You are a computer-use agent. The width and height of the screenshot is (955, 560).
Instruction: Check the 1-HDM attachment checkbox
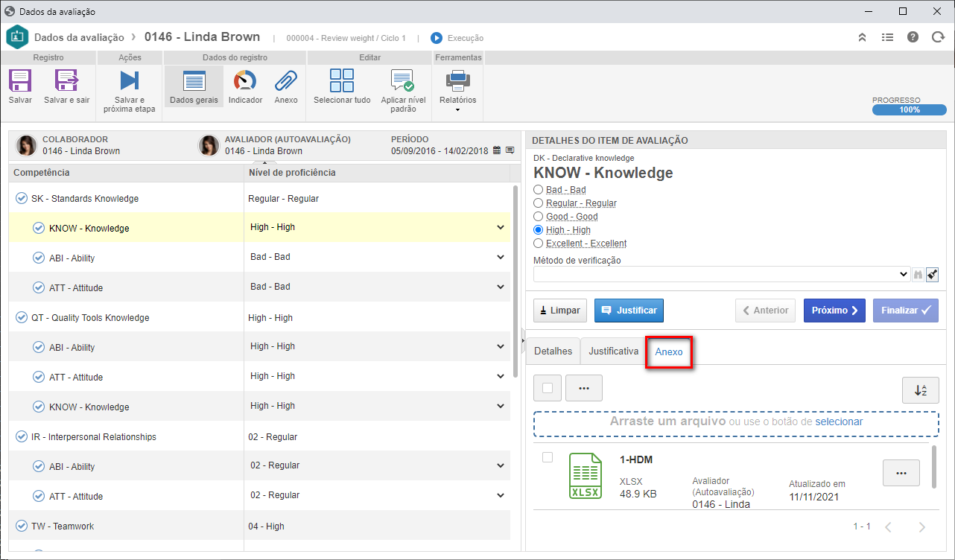pos(548,457)
